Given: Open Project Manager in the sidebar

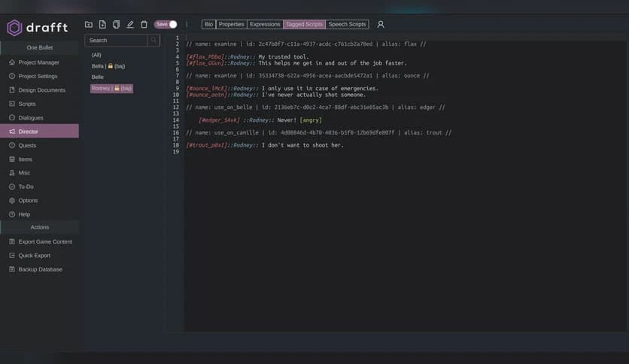Looking at the screenshot, I should [39, 62].
